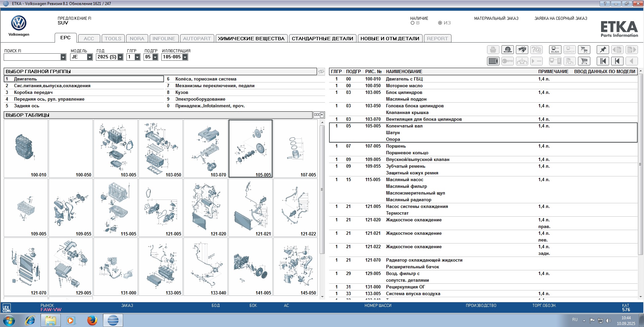
Task: Launch the ELSA link button
Action: [x=555, y=50]
